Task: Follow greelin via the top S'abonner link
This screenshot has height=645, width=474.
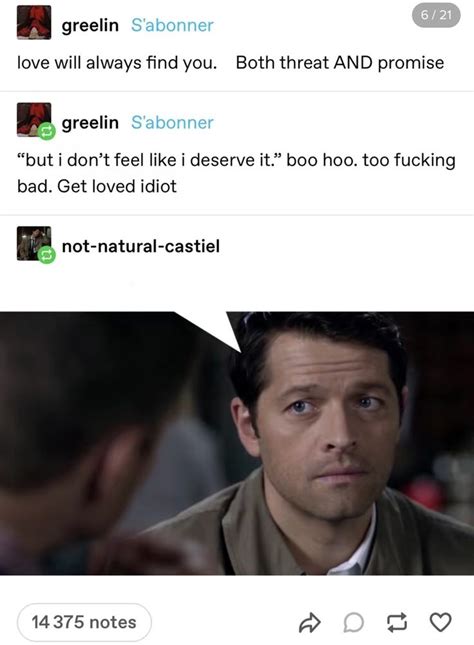Action: point(172,25)
